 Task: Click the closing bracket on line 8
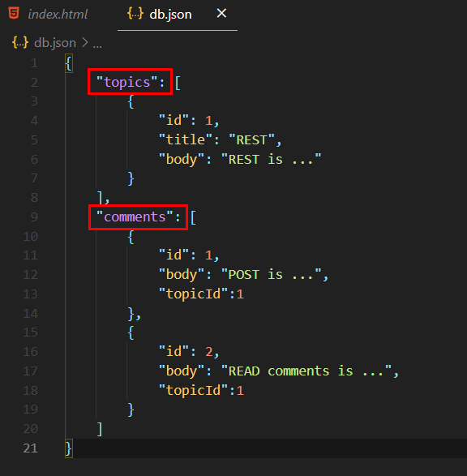pos(100,198)
